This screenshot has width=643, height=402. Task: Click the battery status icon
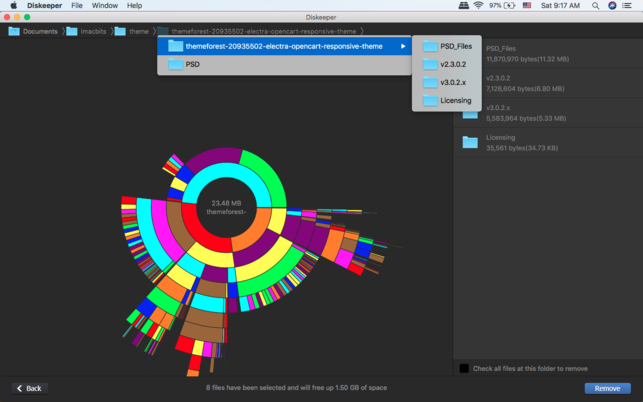pos(510,5)
